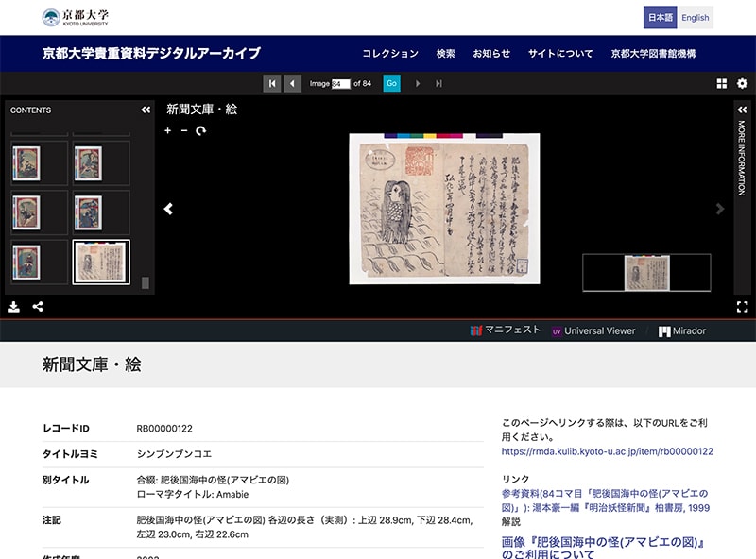
Task: Click レコードID field label
Action: coord(66,429)
